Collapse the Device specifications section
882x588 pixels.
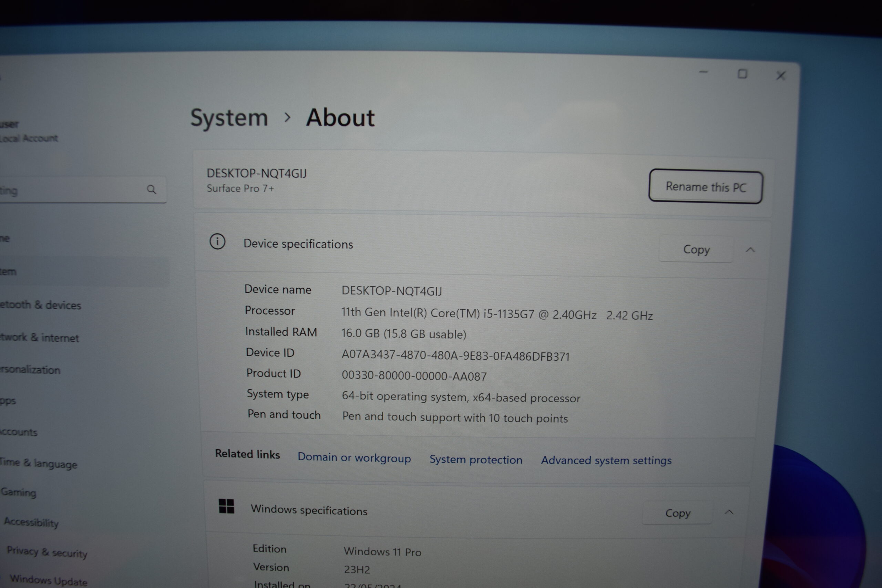(x=750, y=250)
